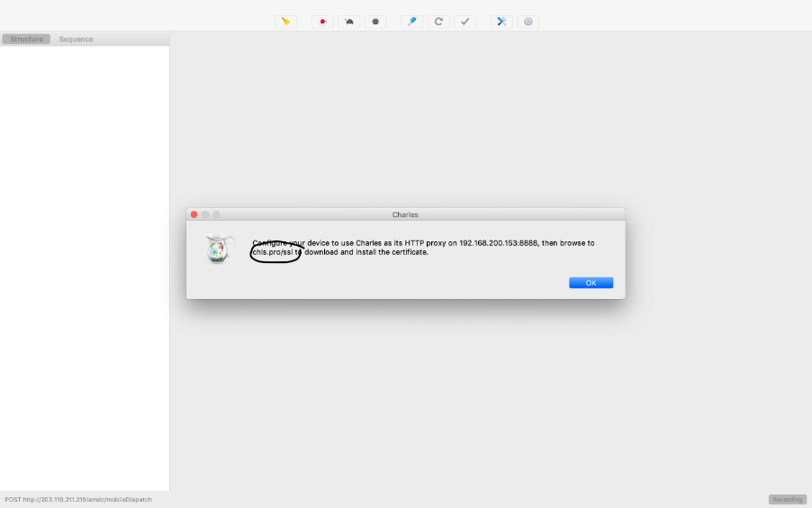This screenshot has width=812, height=508.
Task: Close the Charles dialog with red button
Action: (194, 214)
